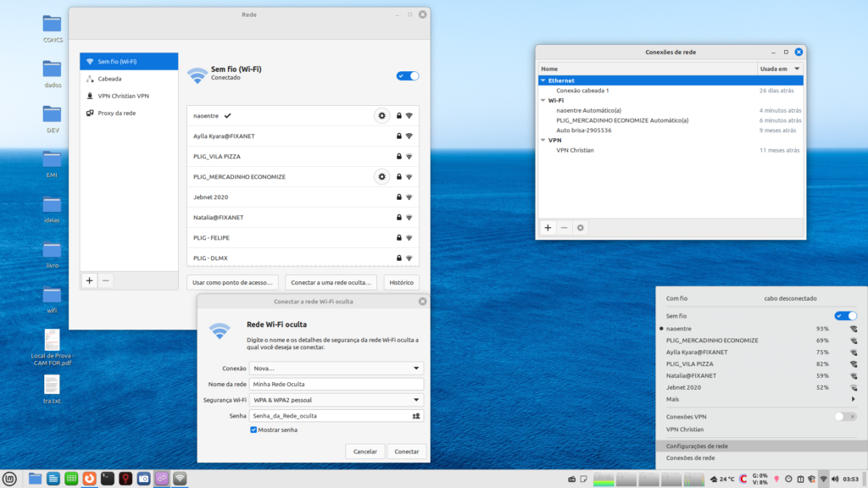Image resolution: width=868 pixels, height=488 pixels.
Task: Click the add connection plus icon in Conexões de rede
Action: [548, 228]
